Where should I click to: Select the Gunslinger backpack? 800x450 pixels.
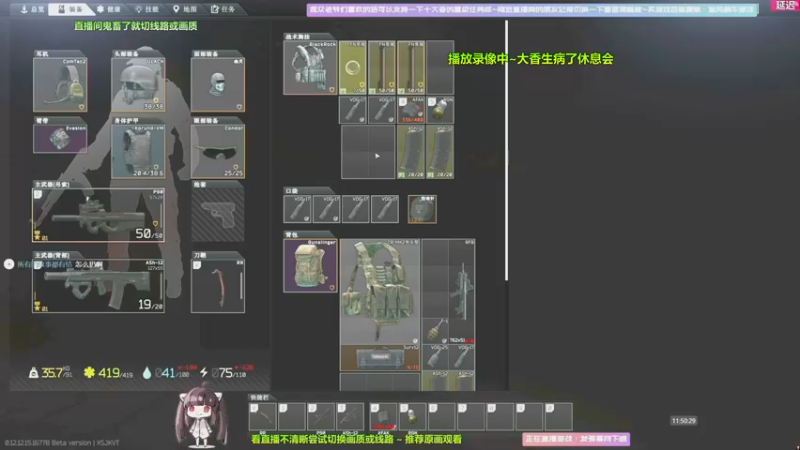coord(310,266)
